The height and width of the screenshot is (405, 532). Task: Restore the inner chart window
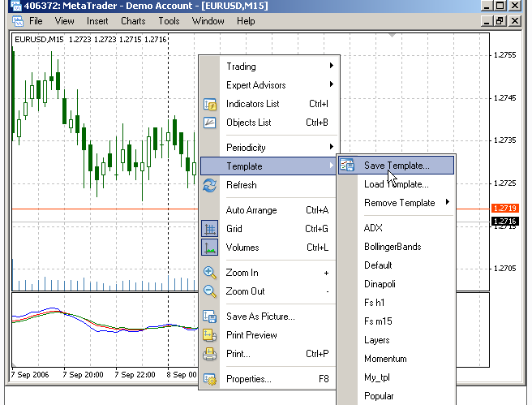click(x=500, y=21)
